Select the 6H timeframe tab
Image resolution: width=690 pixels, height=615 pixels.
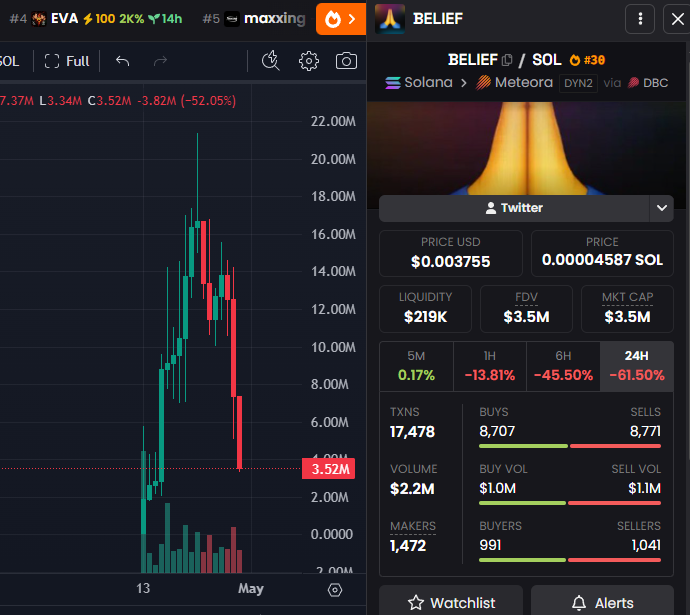point(563,366)
